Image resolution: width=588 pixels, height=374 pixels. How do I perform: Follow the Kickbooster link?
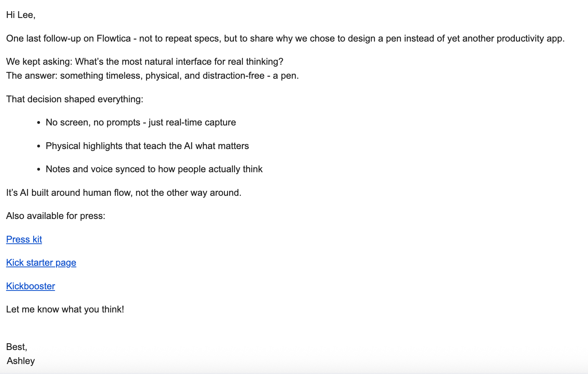click(x=30, y=286)
